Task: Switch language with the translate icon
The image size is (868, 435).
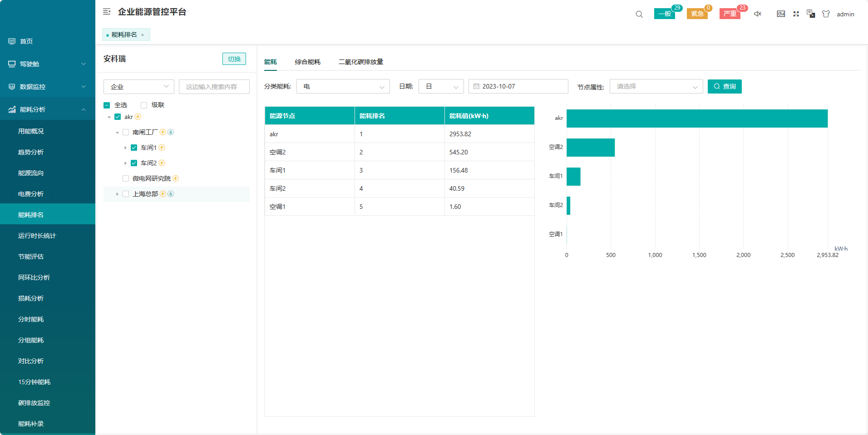Action: pos(811,14)
